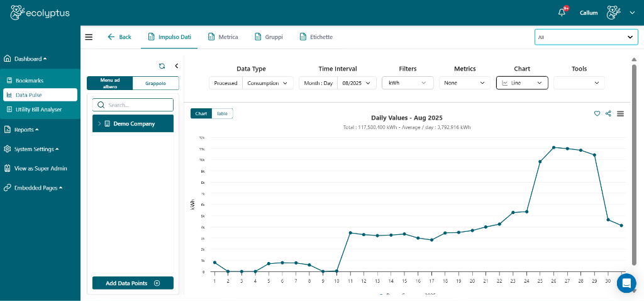644x301 pixels.
Task: Open the chart export menu icon
Action: click(620, 113)
